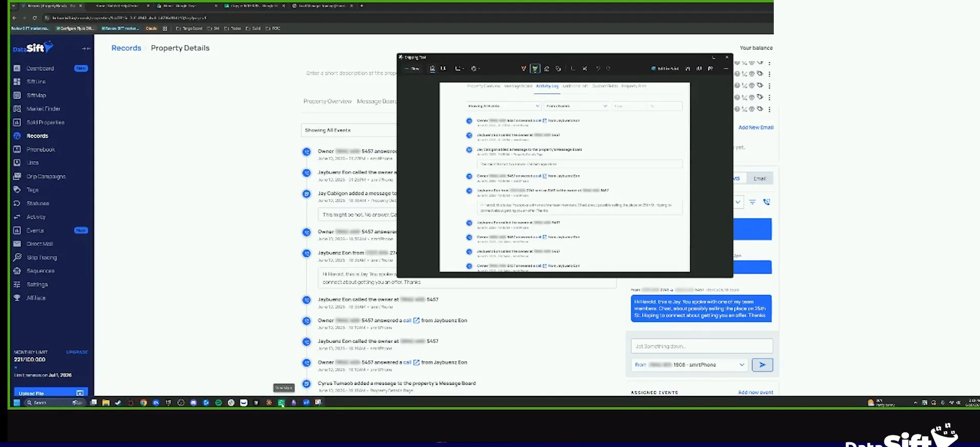Click the Windows Start button on taskbar

click(x=17, y=403)
